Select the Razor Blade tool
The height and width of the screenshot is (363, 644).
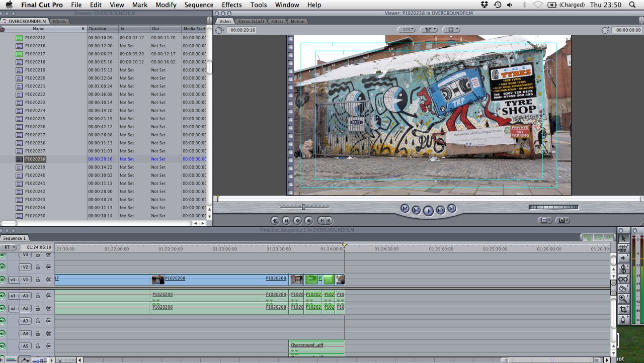click(623, 289)
